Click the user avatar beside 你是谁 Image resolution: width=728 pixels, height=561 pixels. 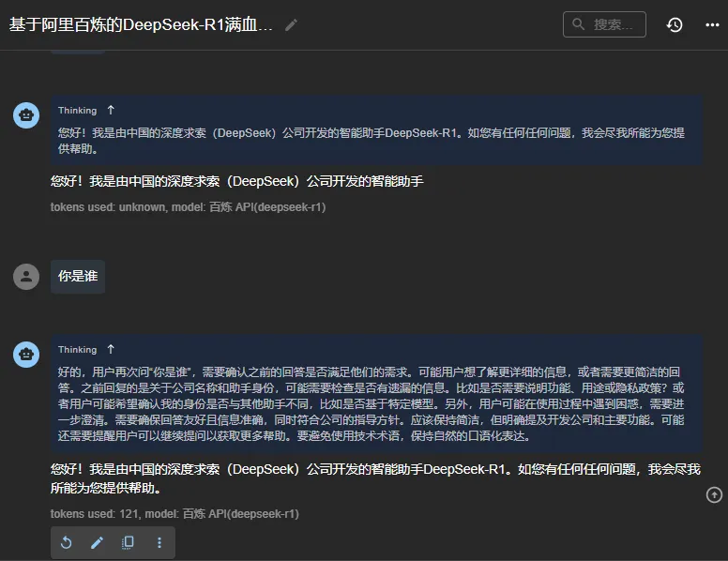[26, 277]
